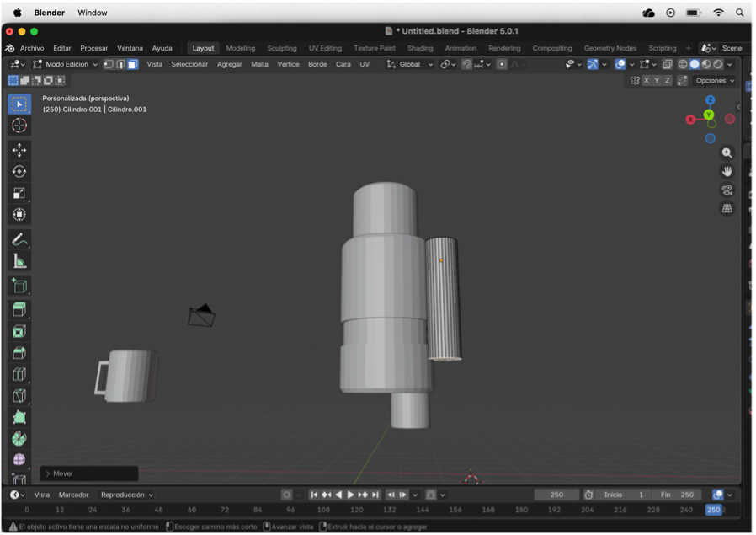Select the Move tool in the toolbar
756x535 pixels.
tap(19, 150)
